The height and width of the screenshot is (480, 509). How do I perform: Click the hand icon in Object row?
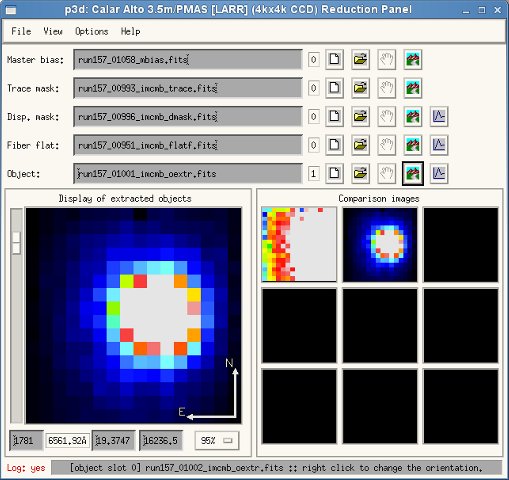(387, 174)
